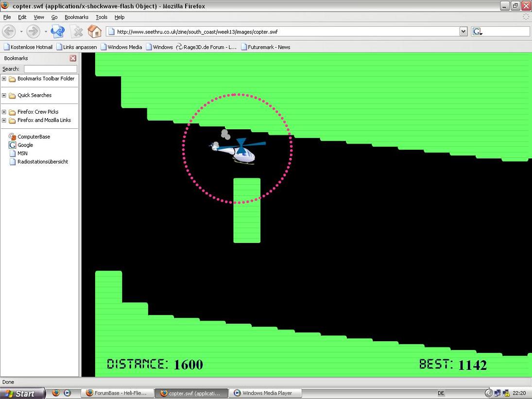Open the Tools menu
This screenshot has height=399, width=532.
point(102,17)
